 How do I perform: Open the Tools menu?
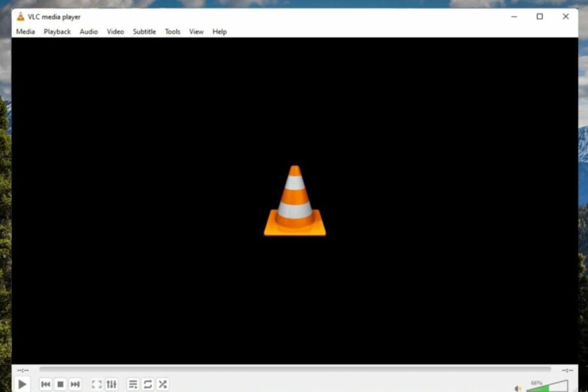[x=173, y=31]
